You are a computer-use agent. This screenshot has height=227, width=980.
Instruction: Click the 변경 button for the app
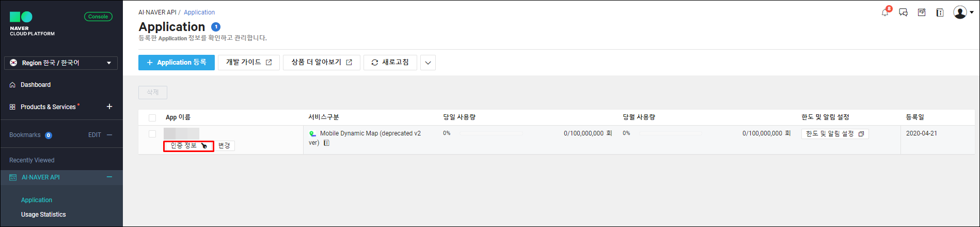[x=224, y=146]
